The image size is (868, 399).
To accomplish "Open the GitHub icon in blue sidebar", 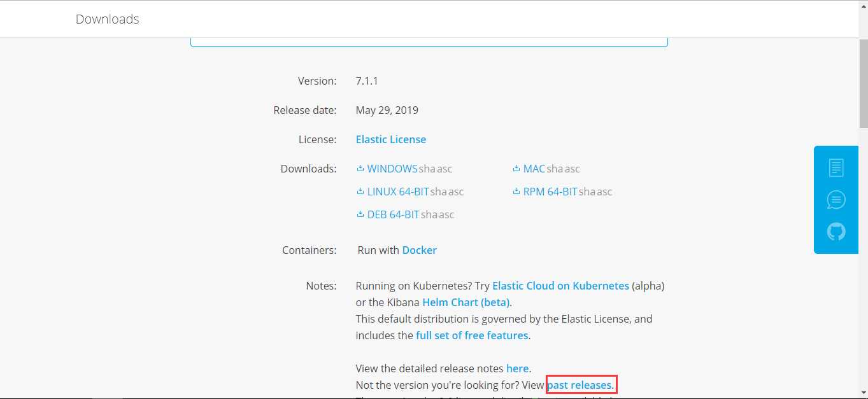I will click(x=836, y=232).
